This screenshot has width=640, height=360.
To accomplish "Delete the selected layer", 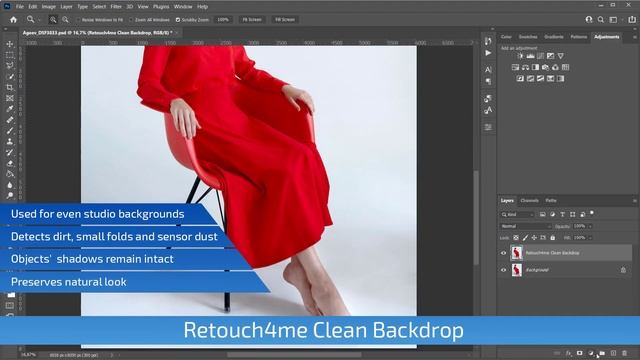I will tap(624, 353).
